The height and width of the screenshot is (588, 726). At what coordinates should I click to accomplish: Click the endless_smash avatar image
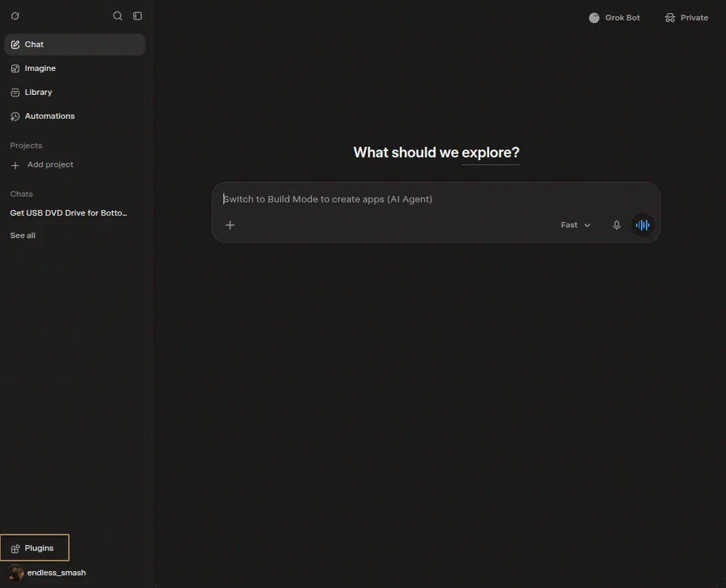[16, 573]
